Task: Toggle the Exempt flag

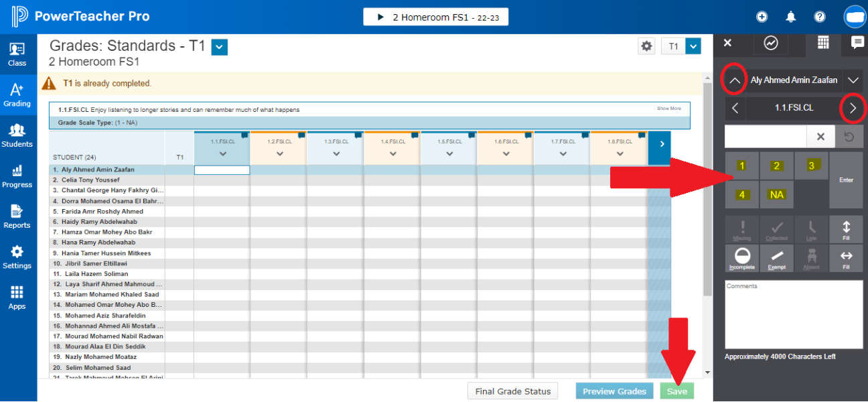Action: (776, 258)
